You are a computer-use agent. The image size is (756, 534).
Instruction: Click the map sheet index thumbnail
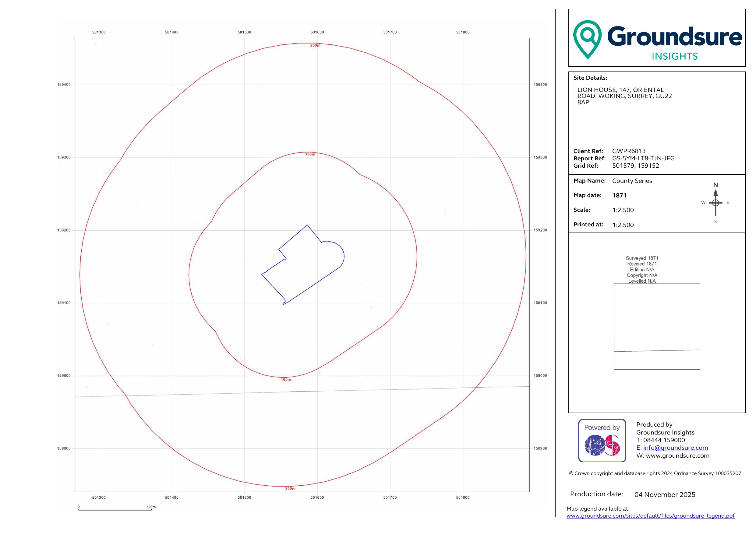(657, 326)
